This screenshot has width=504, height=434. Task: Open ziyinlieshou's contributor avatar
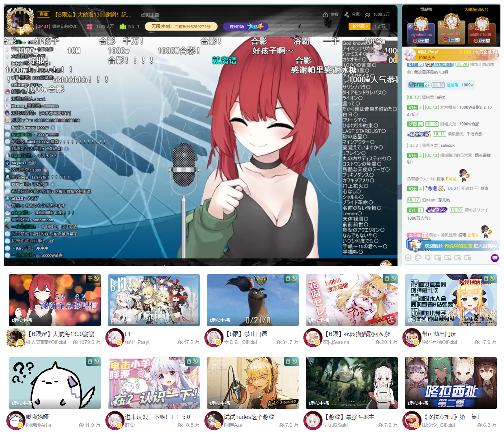[x=421, y=24]
